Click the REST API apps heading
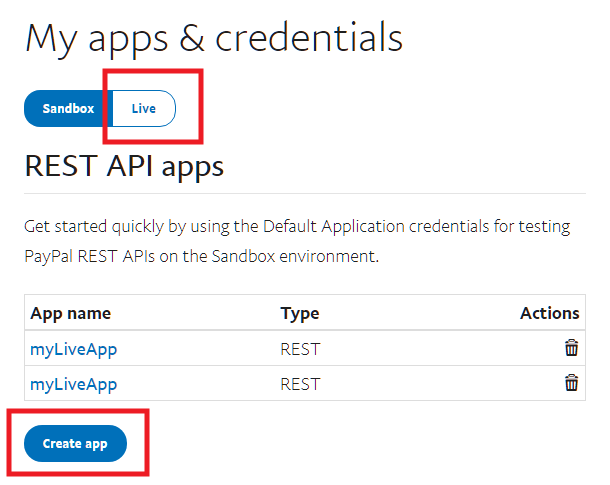This screenshot has width=610, height=485. [124, 167]
